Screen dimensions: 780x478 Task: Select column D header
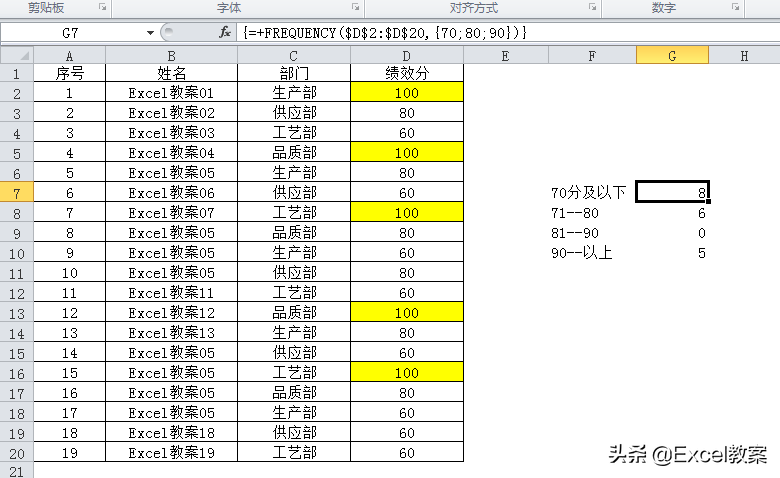pyautogui.click(x=407, y=55)
